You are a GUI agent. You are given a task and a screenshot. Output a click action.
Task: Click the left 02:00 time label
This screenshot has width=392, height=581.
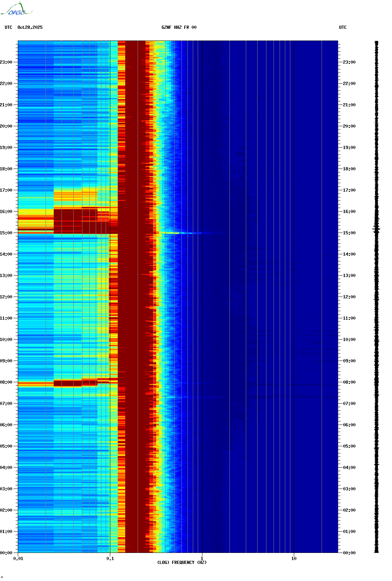click(6, 510)
